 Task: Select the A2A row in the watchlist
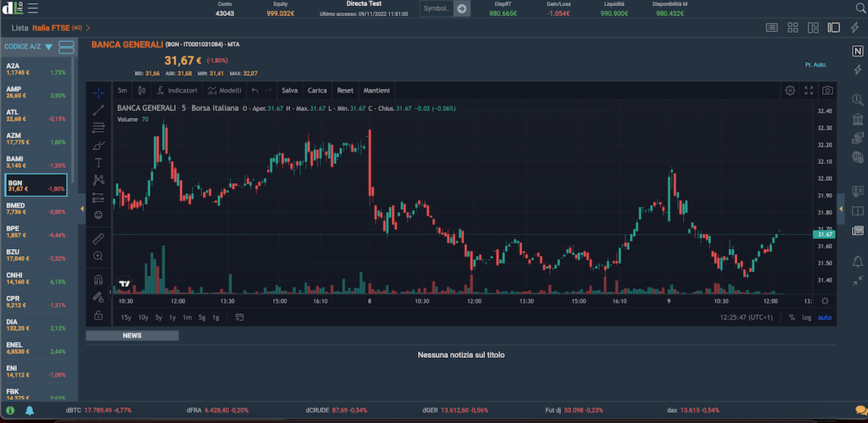36,69
